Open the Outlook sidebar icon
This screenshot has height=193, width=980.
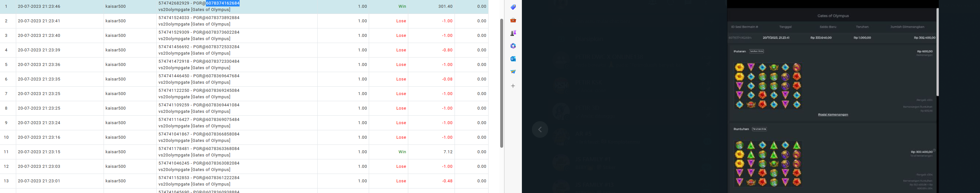513,59
